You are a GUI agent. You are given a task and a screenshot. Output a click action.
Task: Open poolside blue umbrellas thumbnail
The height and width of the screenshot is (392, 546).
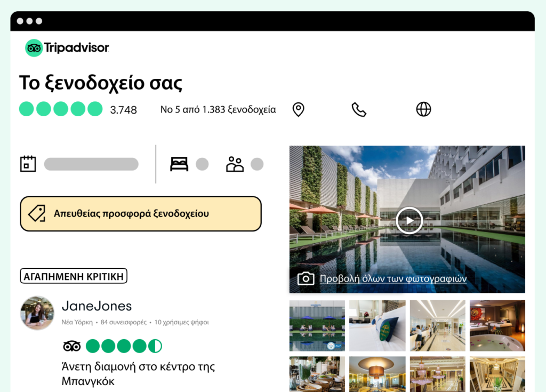tap(317, 325)
